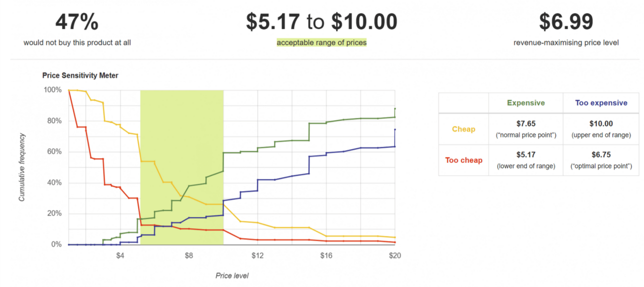Click the $16 tick on the price axis
This screenshot has height=287, width=644.
326,255
